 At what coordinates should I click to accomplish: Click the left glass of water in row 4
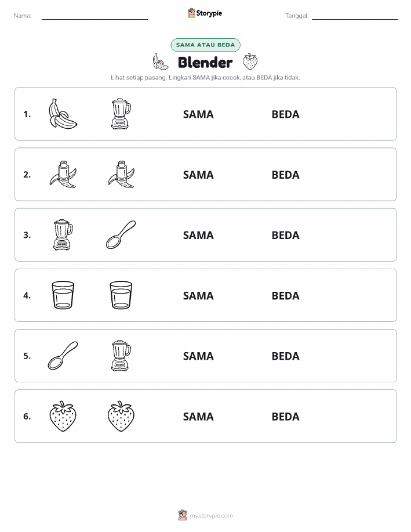pyautogui.click(x=63, y=295)
